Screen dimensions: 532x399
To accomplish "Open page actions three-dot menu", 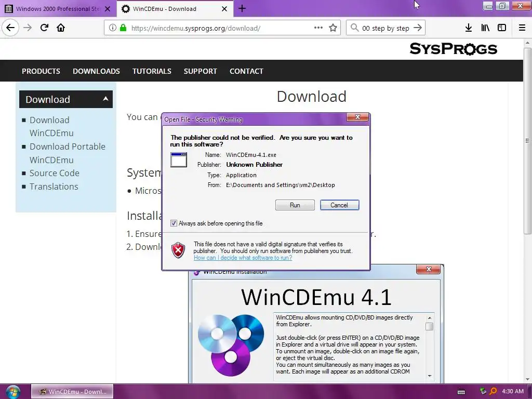I will tap(318, 28).
